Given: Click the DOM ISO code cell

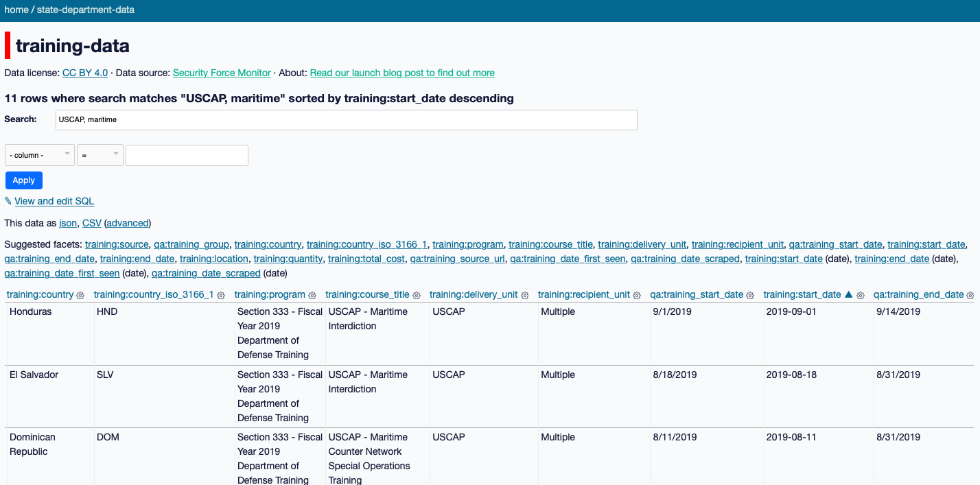Looking at the screenshot, I should [x=164, y=456].
